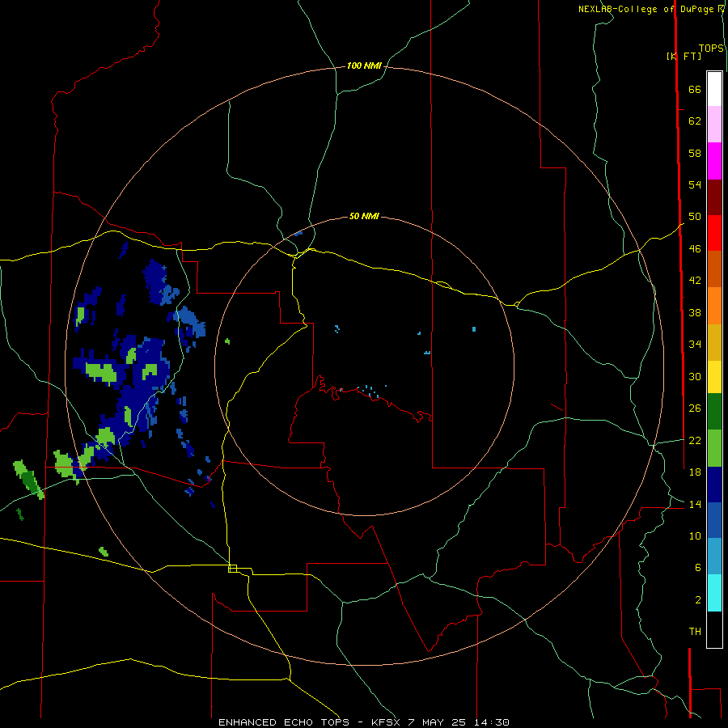The image size is (728, 728).
Task: Pick the light green legend swatch
Action: click(x=714, y=448)
